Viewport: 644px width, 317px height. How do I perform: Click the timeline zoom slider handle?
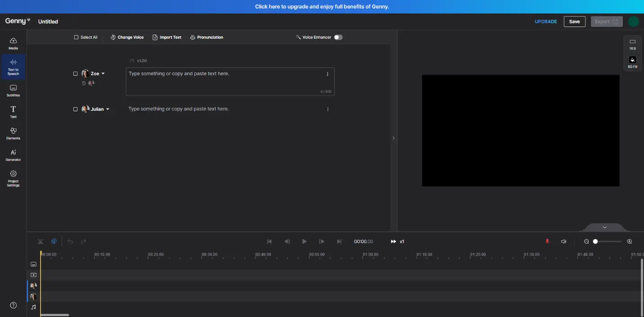click(595, 242)
